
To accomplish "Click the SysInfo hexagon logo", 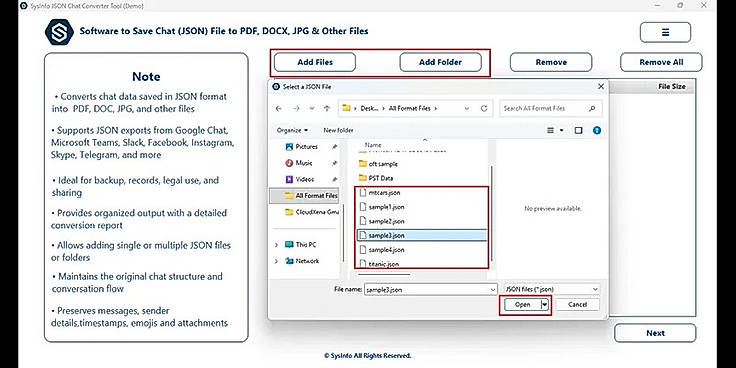I will pyautogui.click(x=59, y=32).
